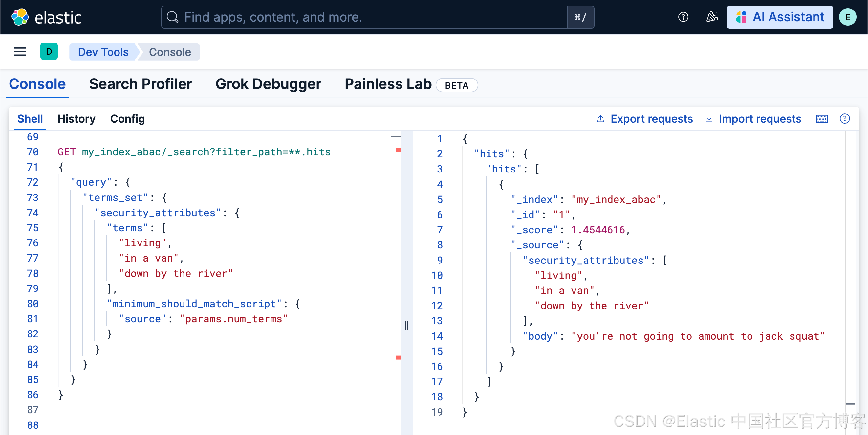
Task: Click the Export requests upload icon
Action: click(x=600, y=119)
